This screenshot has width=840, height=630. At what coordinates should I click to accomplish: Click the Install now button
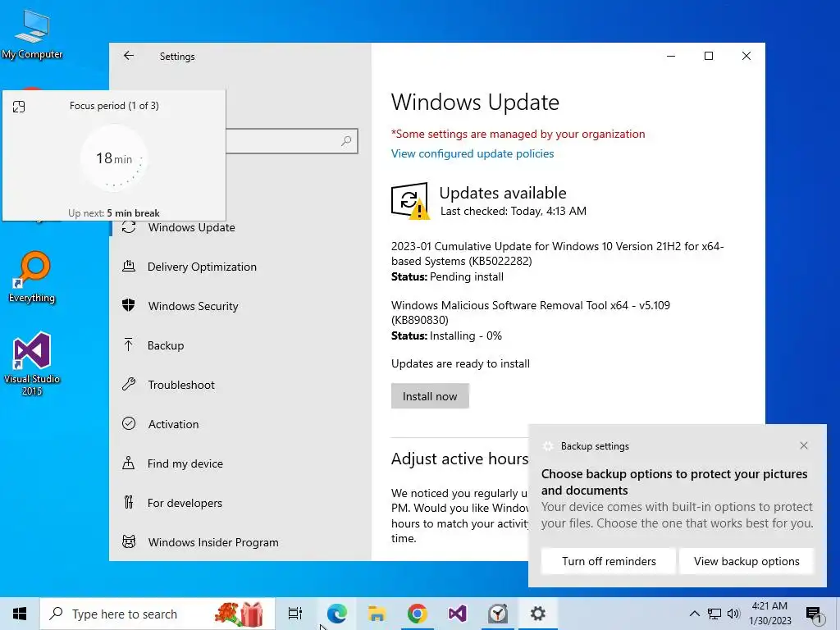pyautogui.click(x=430, y=396)
